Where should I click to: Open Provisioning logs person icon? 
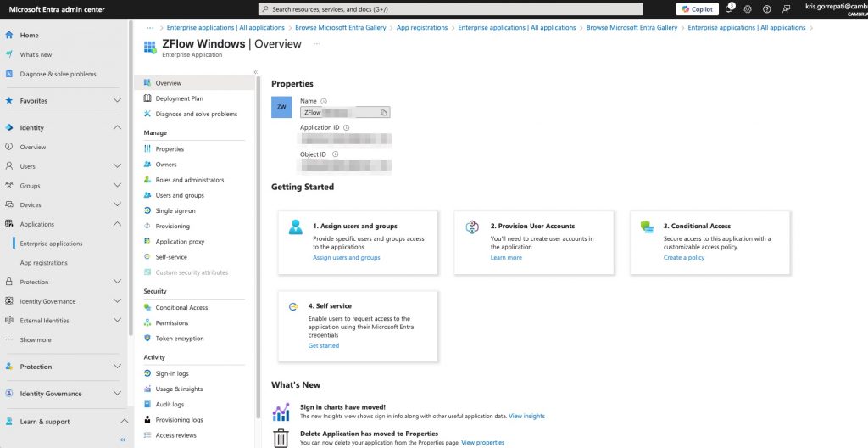147,420
